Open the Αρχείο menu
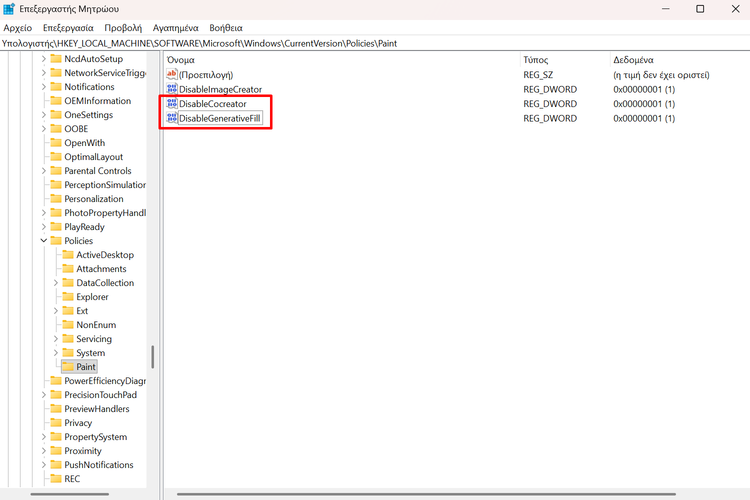 coord(18,28)
